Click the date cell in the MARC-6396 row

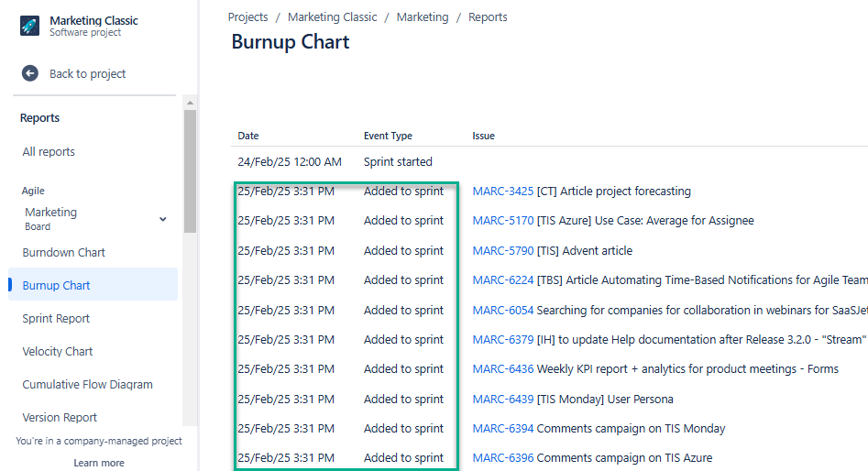(x=286, y=458)
